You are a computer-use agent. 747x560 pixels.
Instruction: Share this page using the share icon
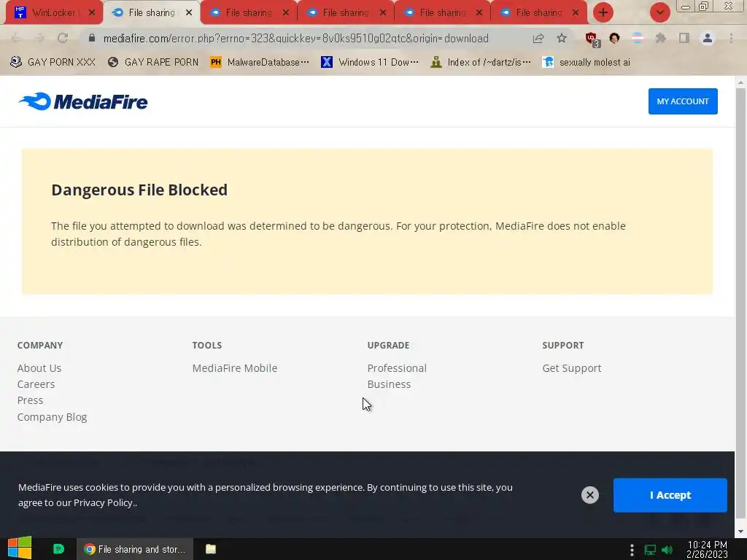pyautogui.click(x=538, y=38)
